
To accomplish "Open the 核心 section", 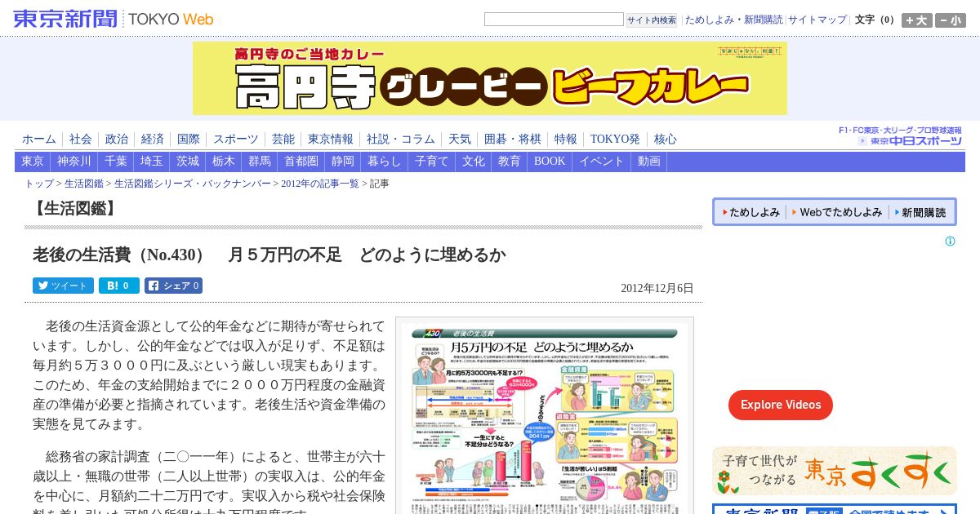I will (x=666, y=140).
